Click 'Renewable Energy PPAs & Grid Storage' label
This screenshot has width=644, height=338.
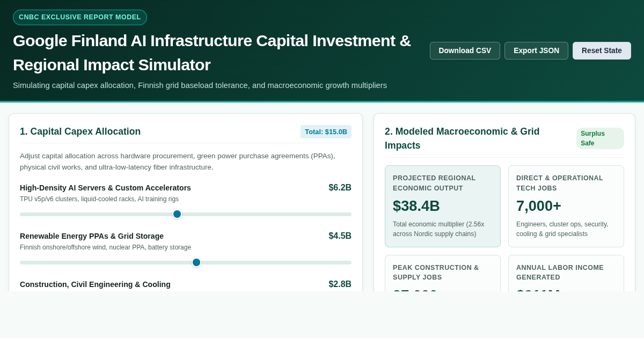pyautogui.click(x=92, y=236)
